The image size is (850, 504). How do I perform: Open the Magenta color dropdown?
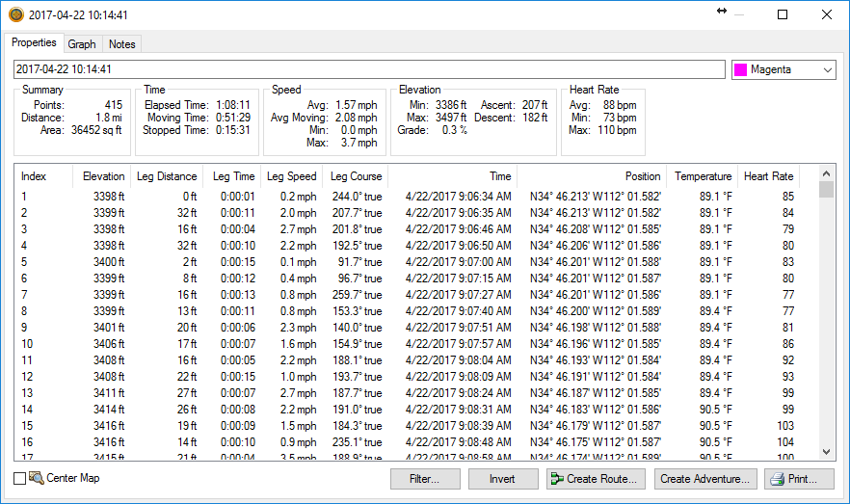(x=784, y=69)
